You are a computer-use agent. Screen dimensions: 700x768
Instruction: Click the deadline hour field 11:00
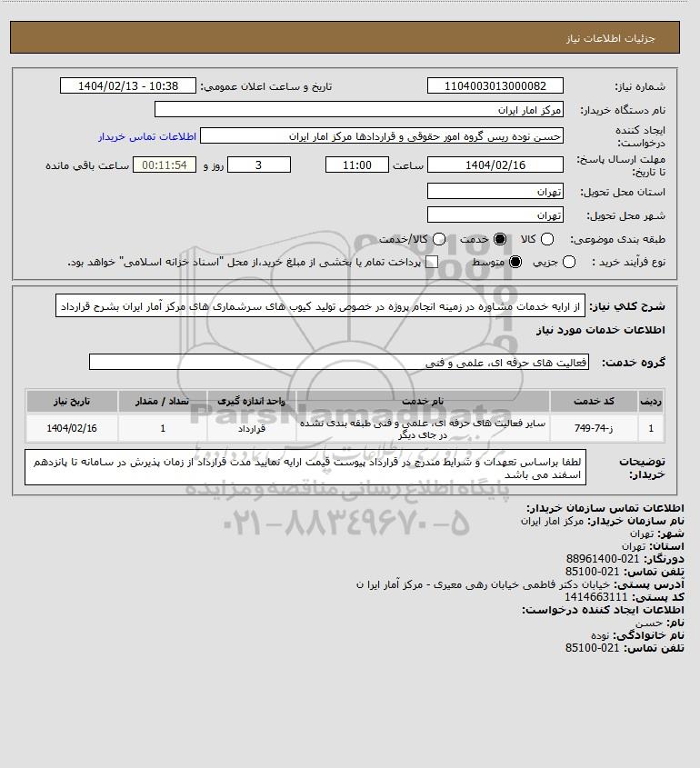pos(357,165)
